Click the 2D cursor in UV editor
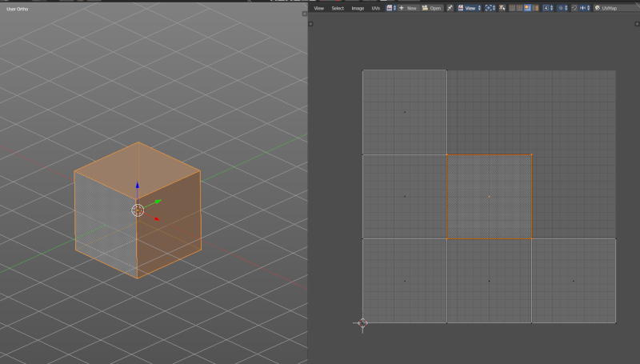Viewport: 640px width, 364px height. tap(362, 323)
